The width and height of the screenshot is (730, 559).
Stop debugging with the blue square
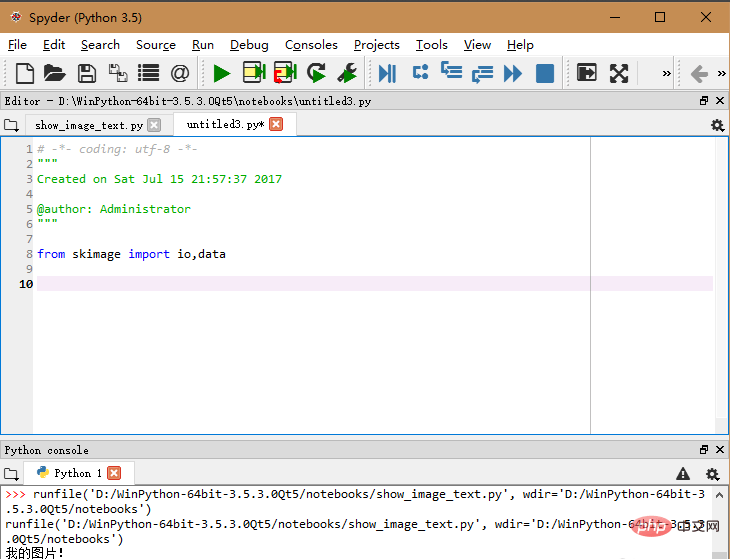pyautogui.click(x=545, y=74)
